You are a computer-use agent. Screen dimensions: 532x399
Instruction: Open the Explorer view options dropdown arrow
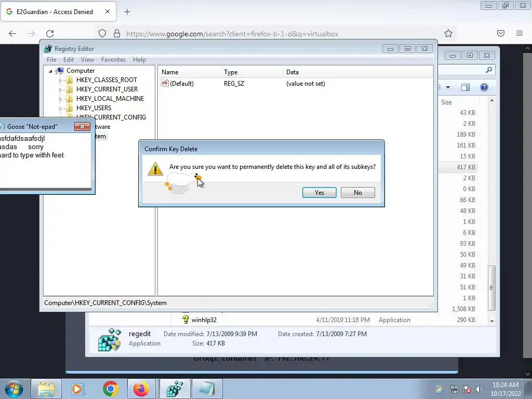[448, 87]
